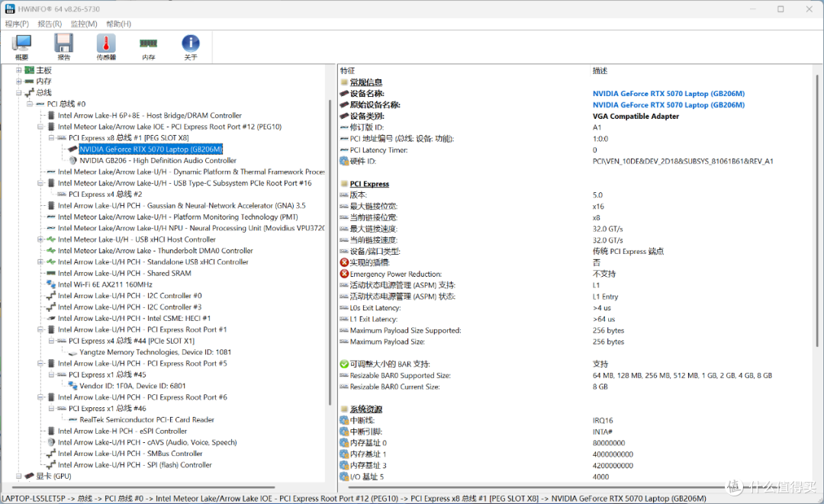Click the 常规信息 section folder icon
This screenshot has height=504, width=824.
(344, 82)
